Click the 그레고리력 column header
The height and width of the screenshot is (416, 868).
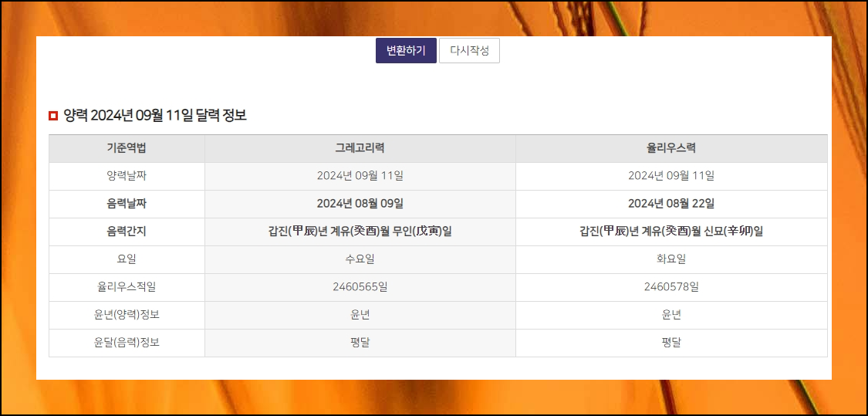coord(360,148)
